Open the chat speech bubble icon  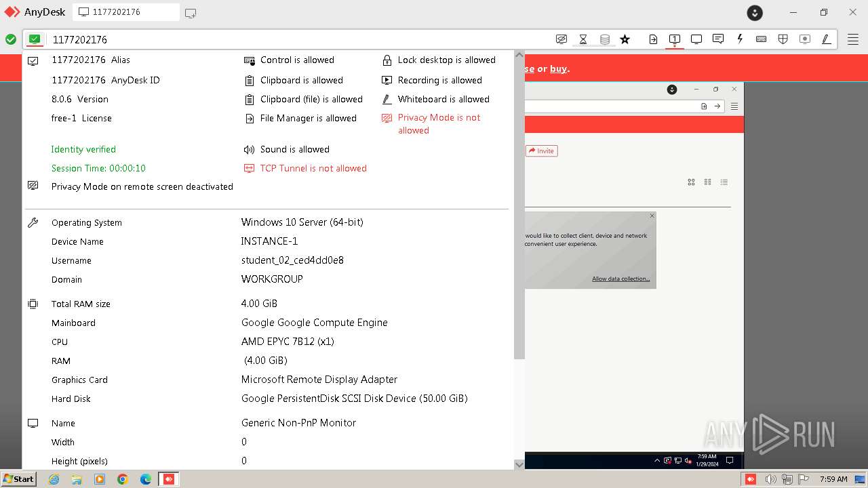718,39
